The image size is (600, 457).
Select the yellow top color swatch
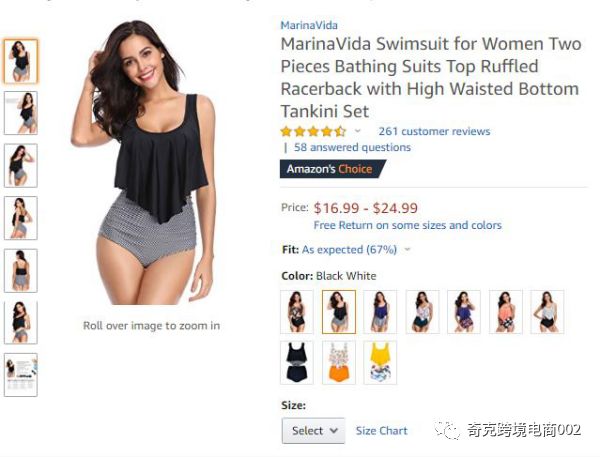pos(380,362)
